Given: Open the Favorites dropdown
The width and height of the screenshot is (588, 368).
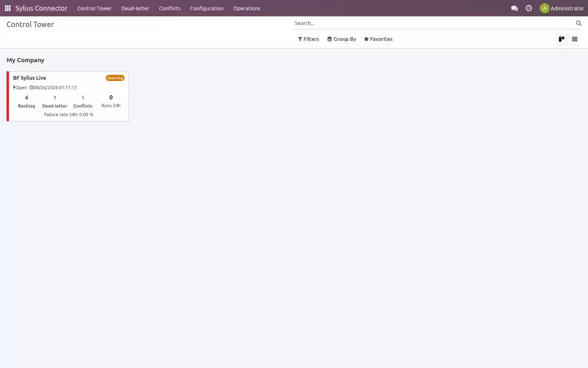Looking at the screenshot, I should point(378,39).
